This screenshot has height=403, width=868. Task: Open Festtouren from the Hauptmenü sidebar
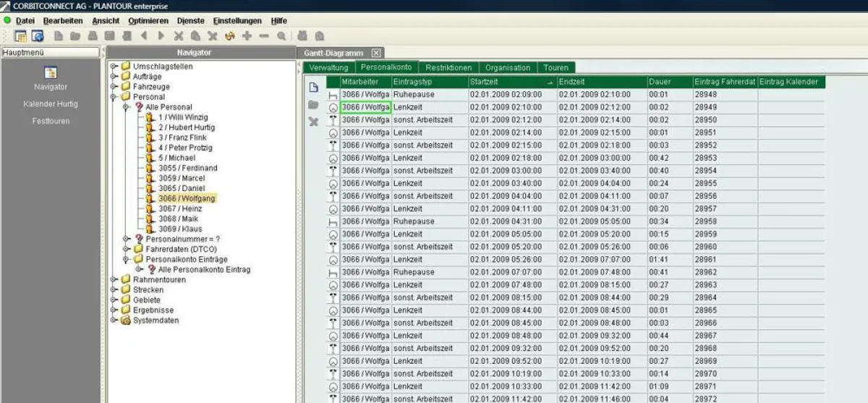[x=51, y=121]
